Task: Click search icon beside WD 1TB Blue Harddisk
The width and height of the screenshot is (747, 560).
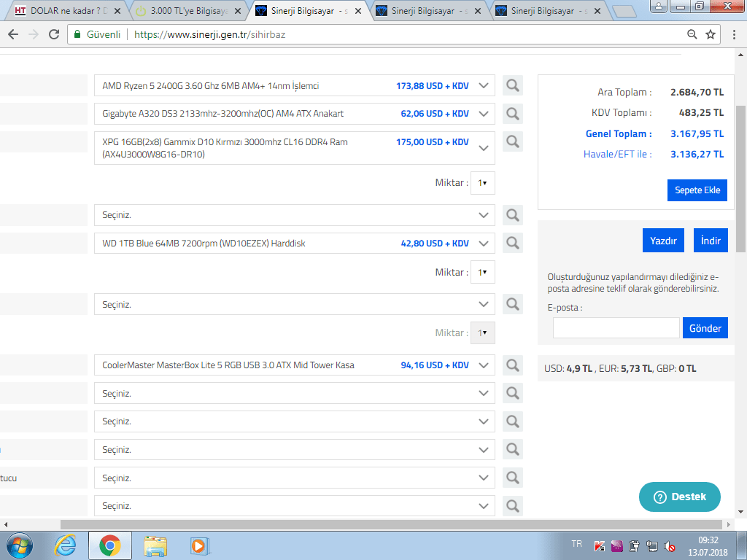Action: click(x=513, y=244)
